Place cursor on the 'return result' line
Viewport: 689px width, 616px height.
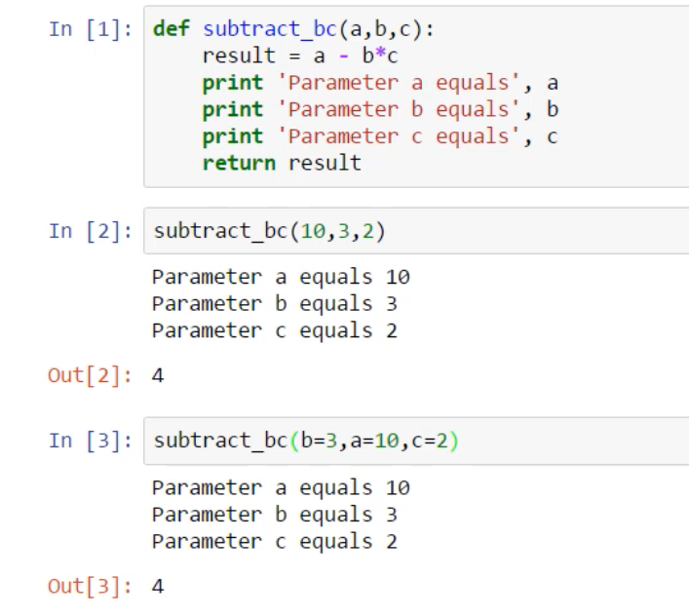click(x=281, y=163)
